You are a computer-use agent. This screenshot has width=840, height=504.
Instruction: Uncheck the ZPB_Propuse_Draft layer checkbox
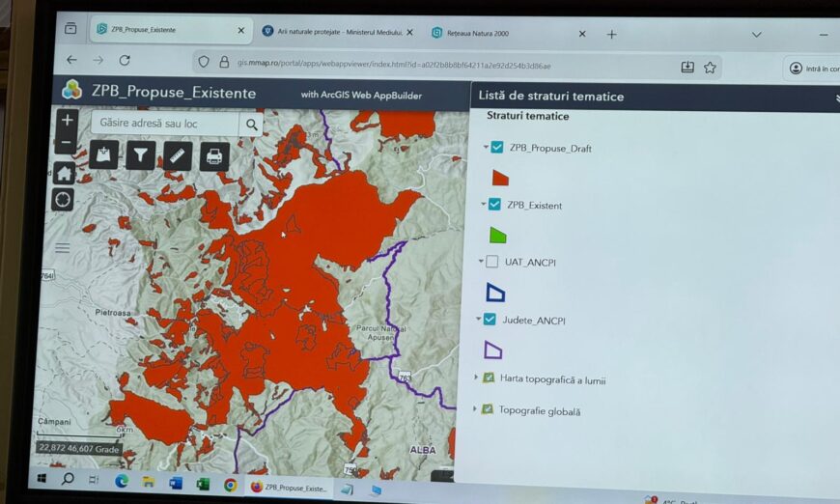click(x=497, y=148)
